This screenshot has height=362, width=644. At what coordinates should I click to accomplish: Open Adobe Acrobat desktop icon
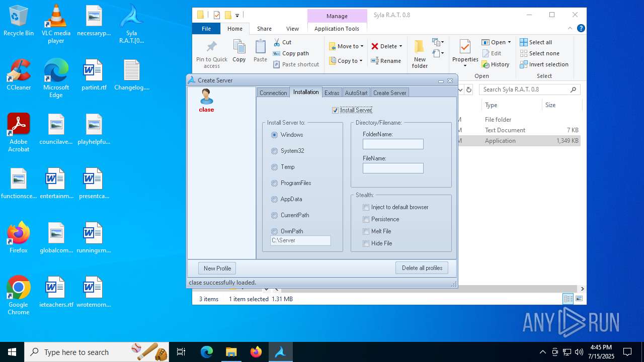pyautogui.click(x=19, y=133)
